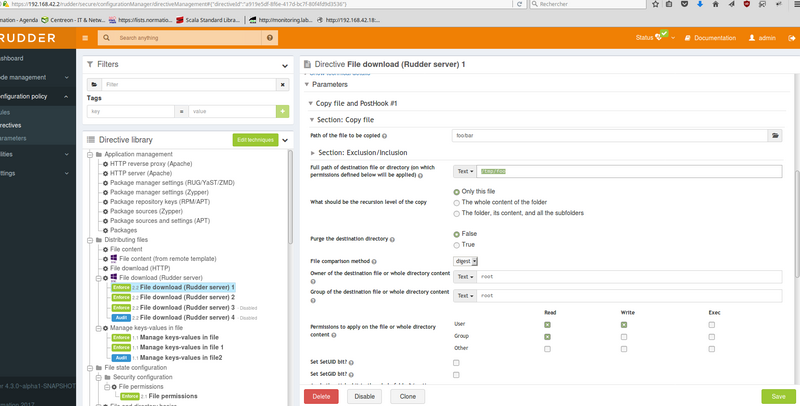Click the logout icon next to admin
The image size is (800, 406).
tap(791, 38)
